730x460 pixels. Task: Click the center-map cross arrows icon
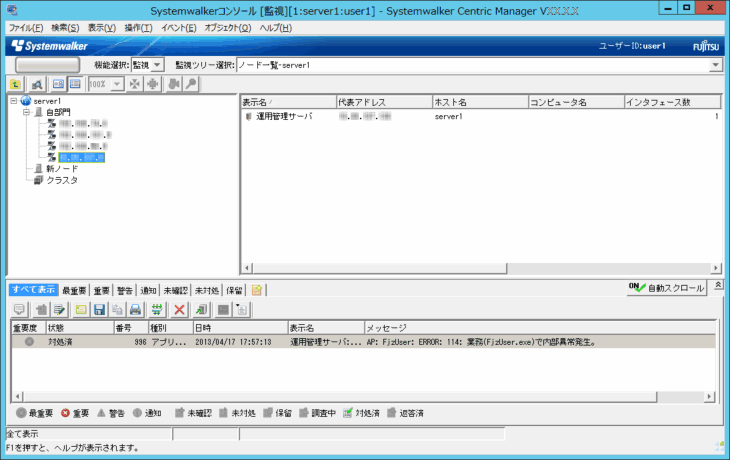(152, 84)
